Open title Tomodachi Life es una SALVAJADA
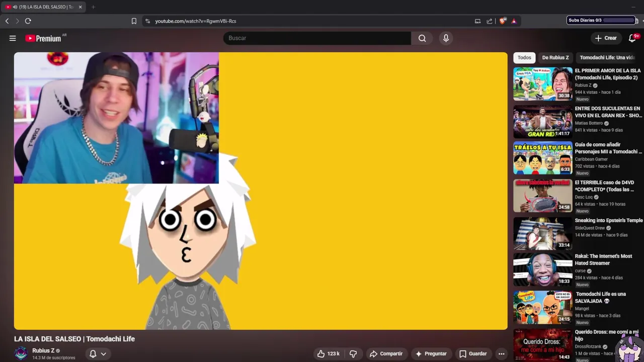644x362 pixels. [601, 298]
